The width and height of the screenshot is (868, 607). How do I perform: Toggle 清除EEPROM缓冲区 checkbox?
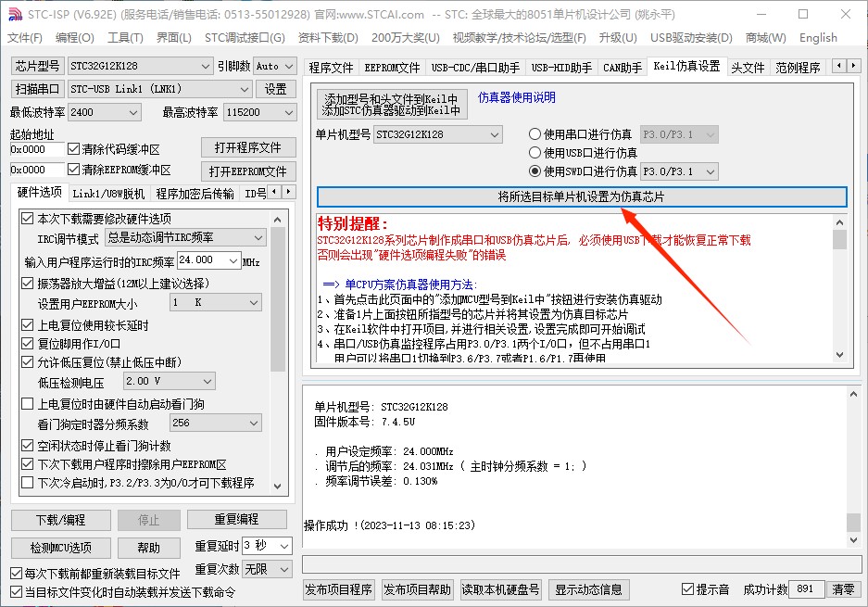coord(73,169)
